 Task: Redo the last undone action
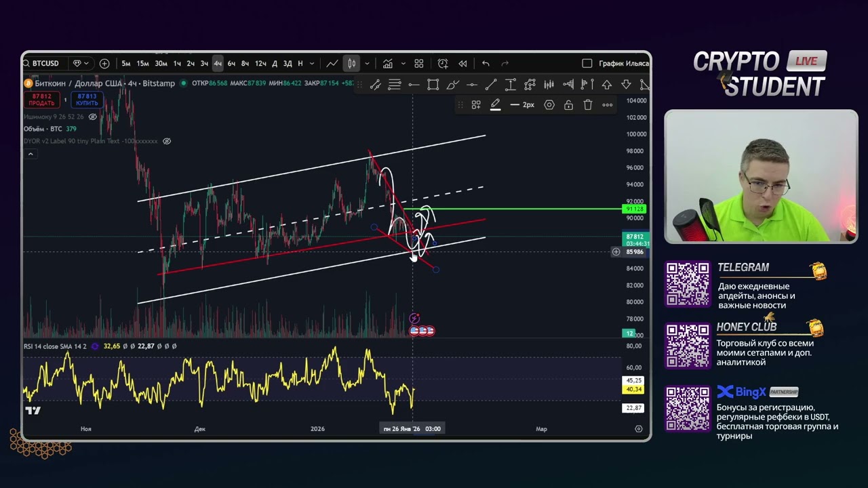click(505, 63)
